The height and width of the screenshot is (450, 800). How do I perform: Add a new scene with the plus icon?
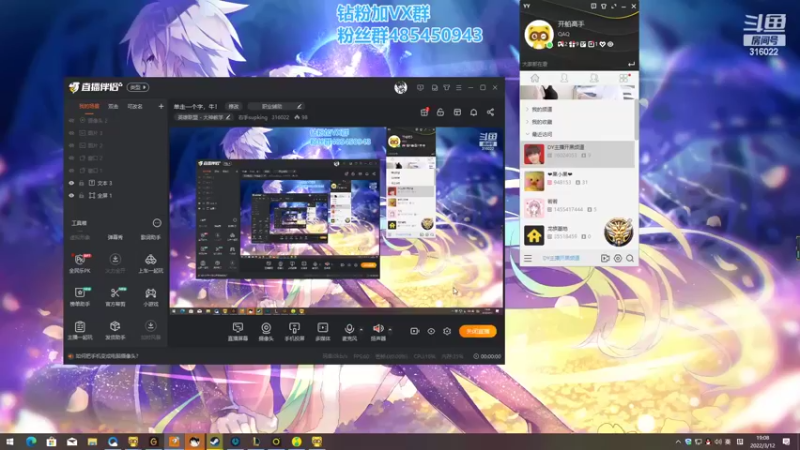161,106
